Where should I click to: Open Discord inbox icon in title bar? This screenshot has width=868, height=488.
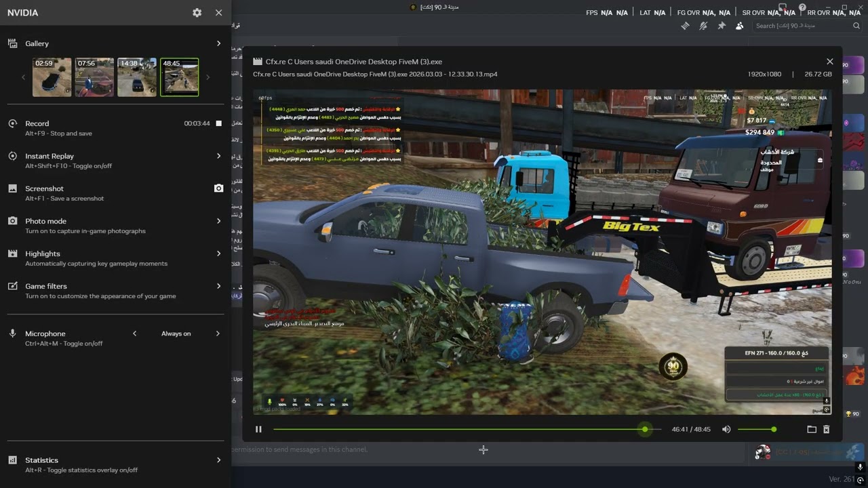[783, 7]
